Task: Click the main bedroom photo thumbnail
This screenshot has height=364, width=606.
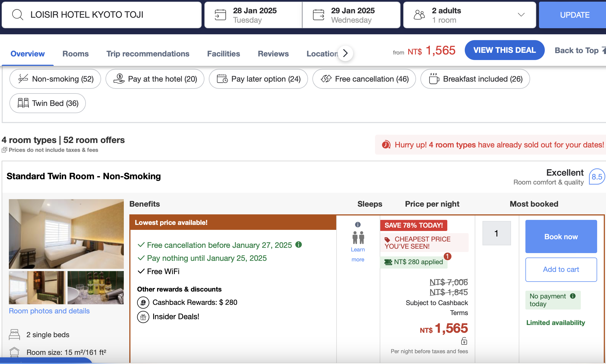Action: tap(66, 234)
